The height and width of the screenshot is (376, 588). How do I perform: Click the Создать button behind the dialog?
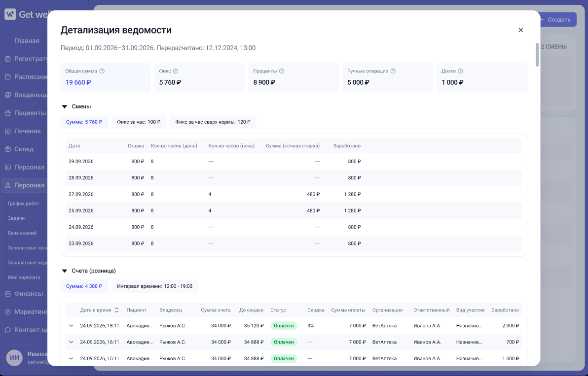[x=558, y=20]
